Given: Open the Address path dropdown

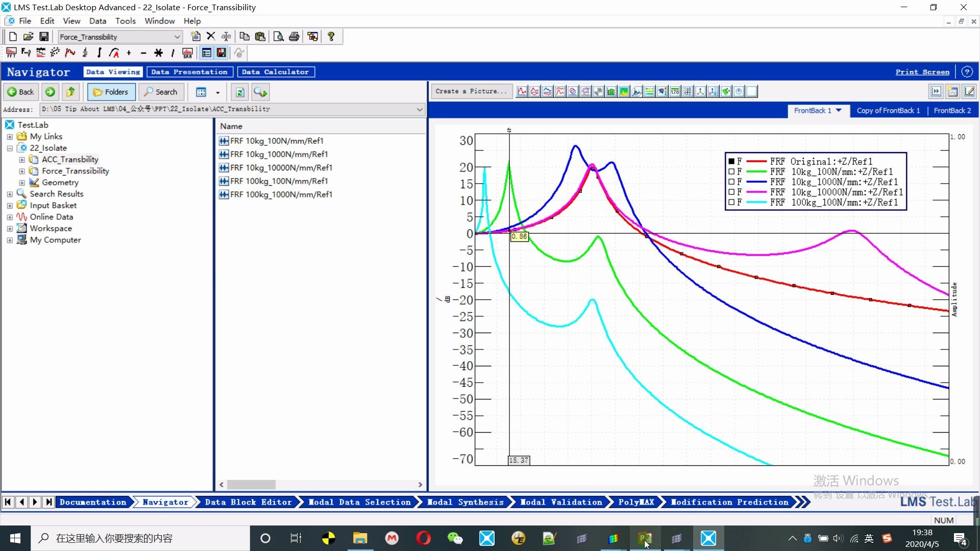Looking at the screenshot, I should tap(420, 109).
